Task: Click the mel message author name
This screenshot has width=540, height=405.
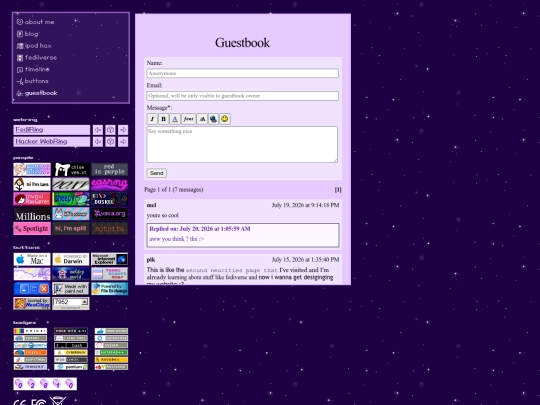Action: click(x=152, y=205)
